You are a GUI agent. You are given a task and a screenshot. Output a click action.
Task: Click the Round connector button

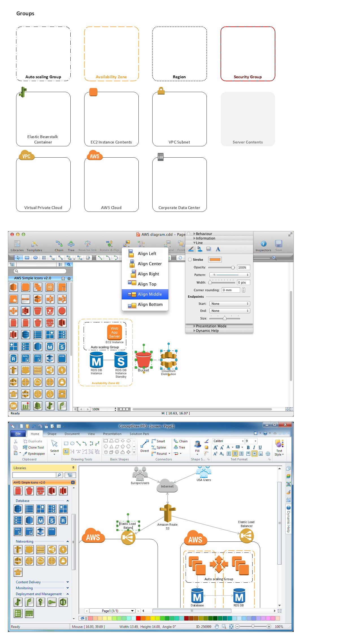point(161,454)
